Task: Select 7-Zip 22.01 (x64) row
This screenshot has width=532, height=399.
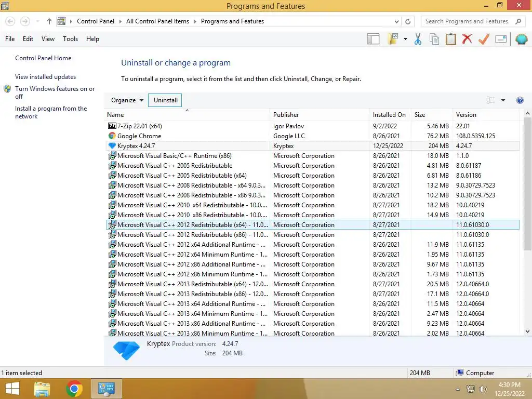Action: tap(312, 126)
